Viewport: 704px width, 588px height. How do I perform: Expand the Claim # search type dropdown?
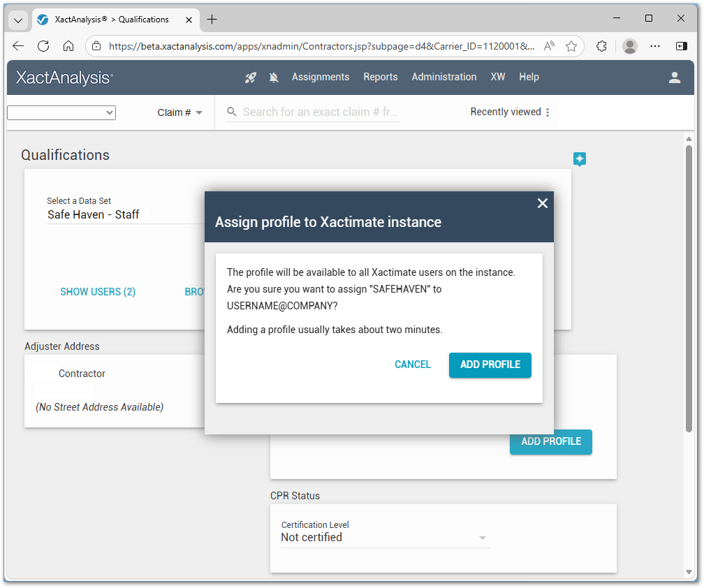[179, 112]
